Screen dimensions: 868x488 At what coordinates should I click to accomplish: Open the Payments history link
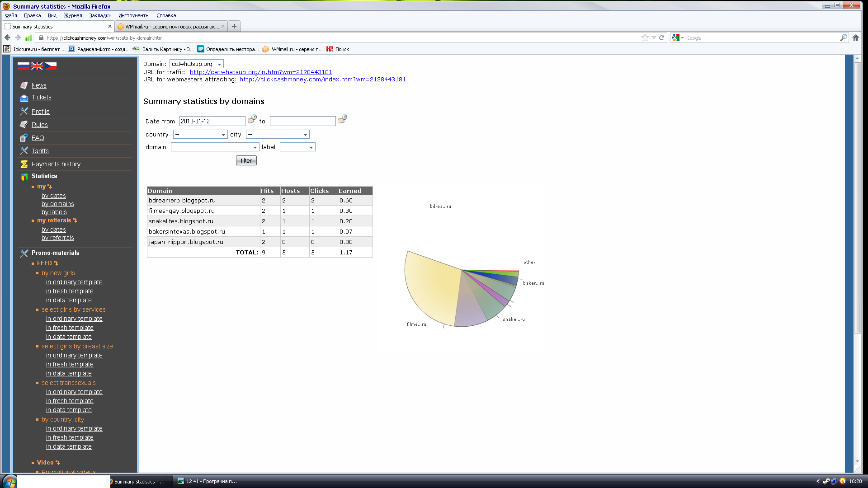(x=56, y=164)
